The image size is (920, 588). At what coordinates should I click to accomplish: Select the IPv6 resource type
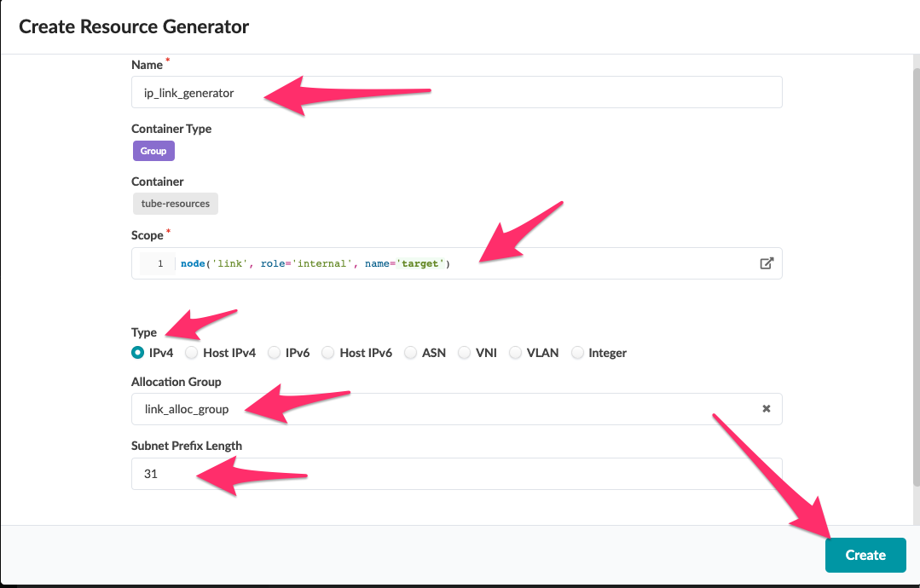274,352
